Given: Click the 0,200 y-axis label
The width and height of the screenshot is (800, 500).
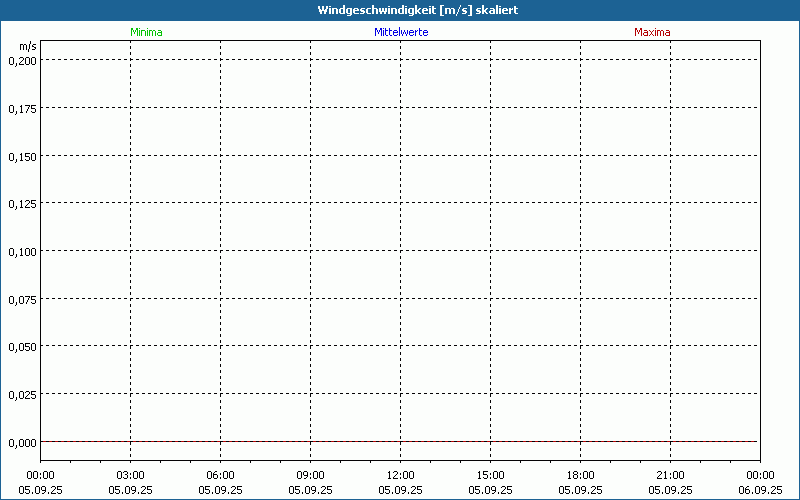Looking at the screenshot, I should 22,60.
